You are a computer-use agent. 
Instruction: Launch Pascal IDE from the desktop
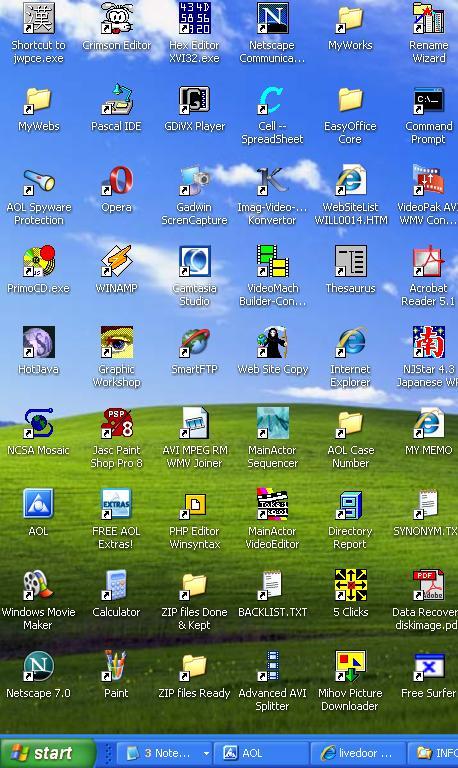pos(117,100)
